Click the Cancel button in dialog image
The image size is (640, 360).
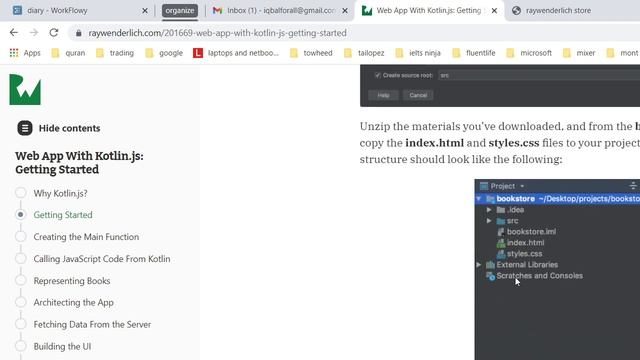(x=418, y=95)
